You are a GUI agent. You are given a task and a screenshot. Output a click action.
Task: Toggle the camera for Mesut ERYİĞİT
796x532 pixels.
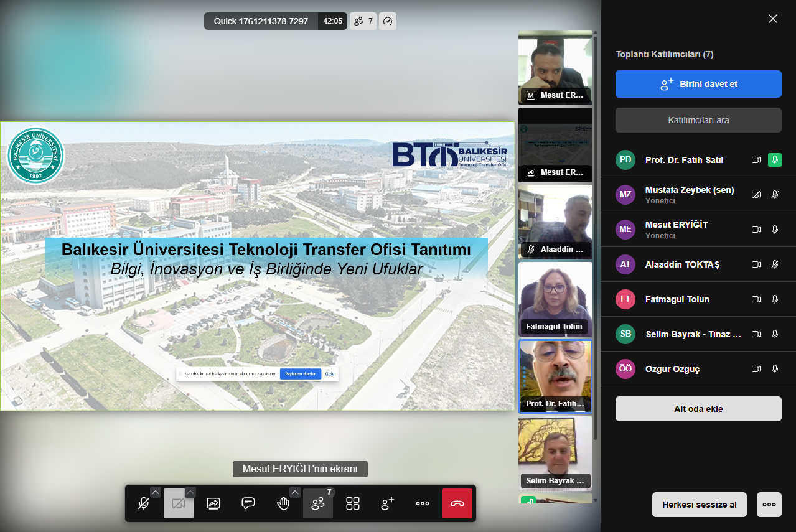[x=756, y=230]
